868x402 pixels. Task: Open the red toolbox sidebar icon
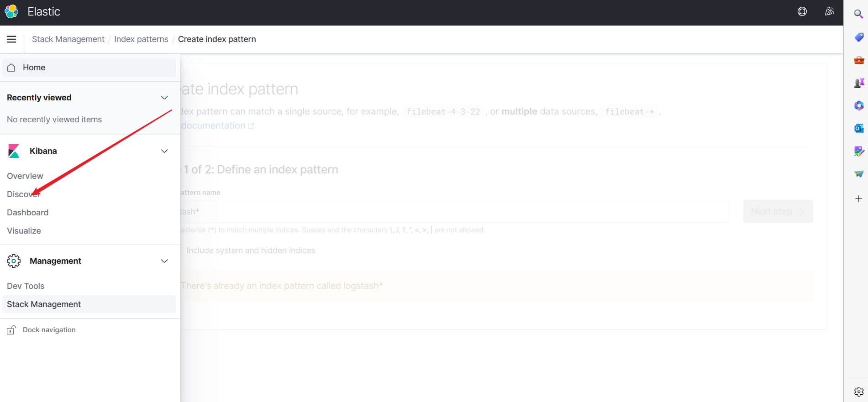tap(859, 60)
